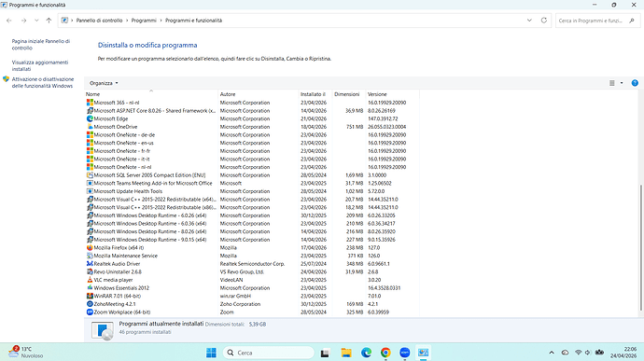Image resolution: width=644 pixels, height=361 pixels.
Task: Go up one folder level arrow
Action: [49, 21]
